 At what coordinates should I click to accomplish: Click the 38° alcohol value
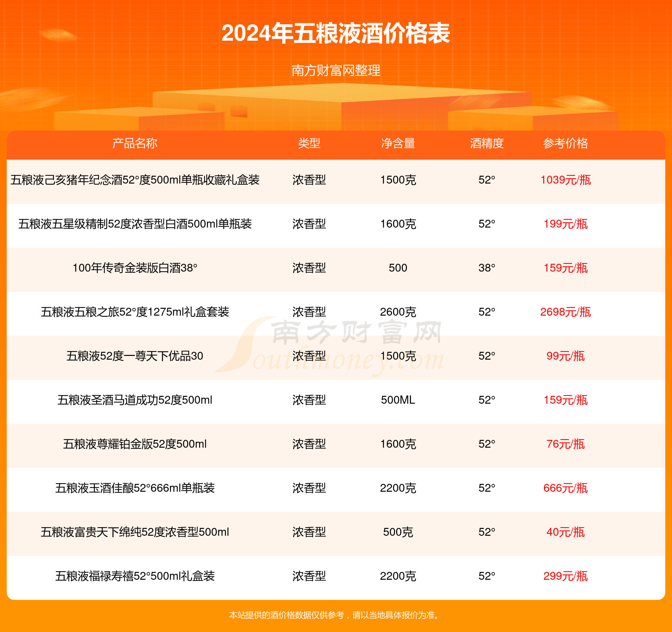coord(487,268)
